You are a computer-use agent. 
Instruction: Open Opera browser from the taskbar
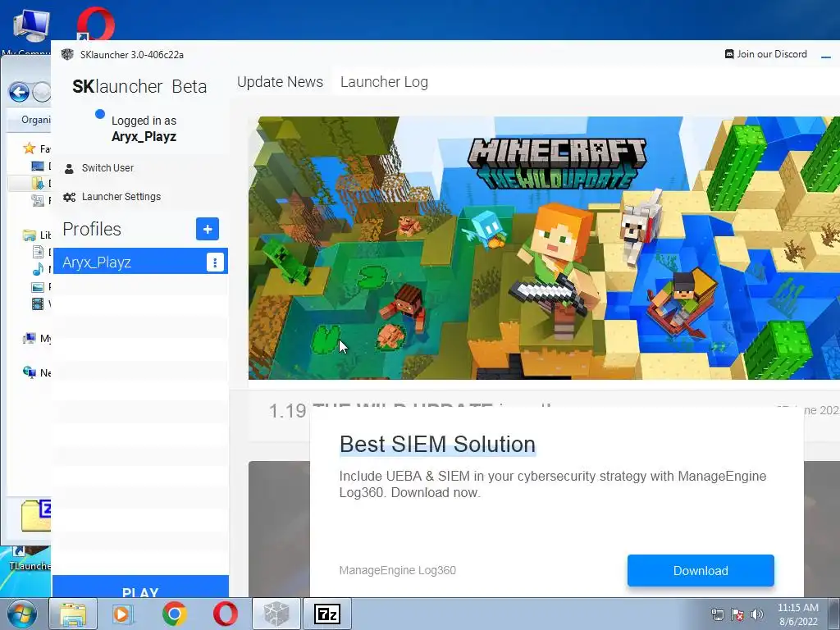(226, 614)
